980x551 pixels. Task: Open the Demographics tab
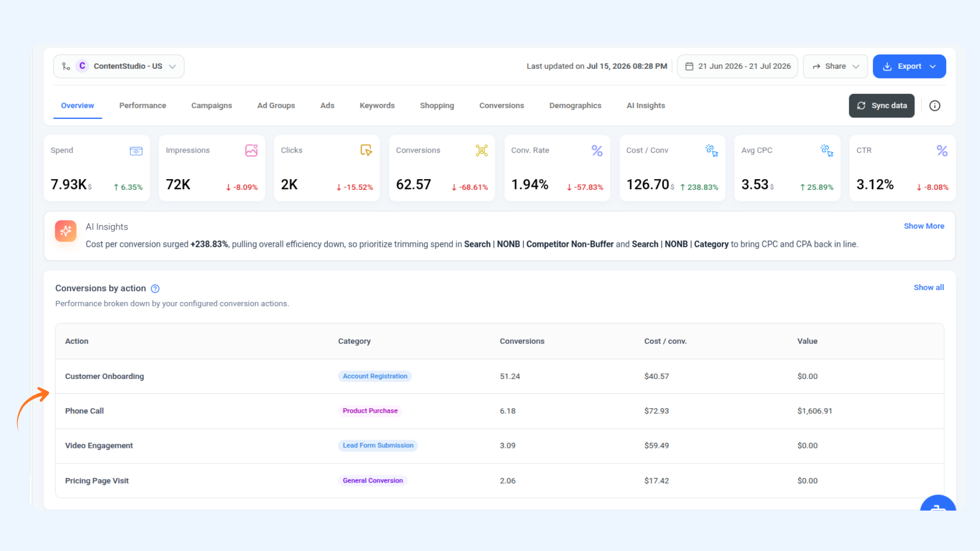pyautogui.click(x=575, y=106)
